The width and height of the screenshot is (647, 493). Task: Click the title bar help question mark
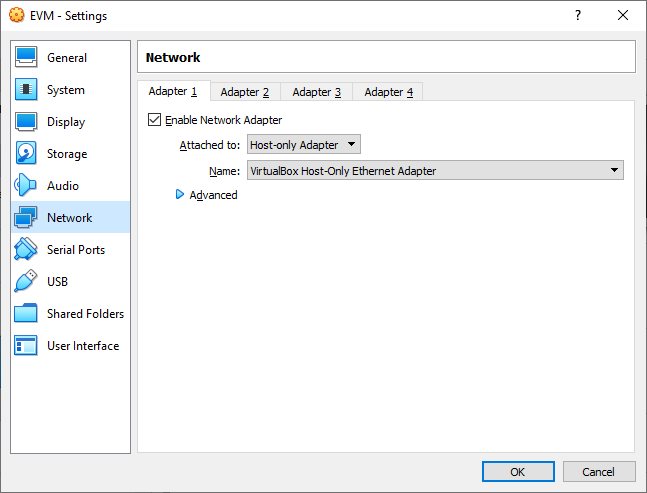point(578,16)
